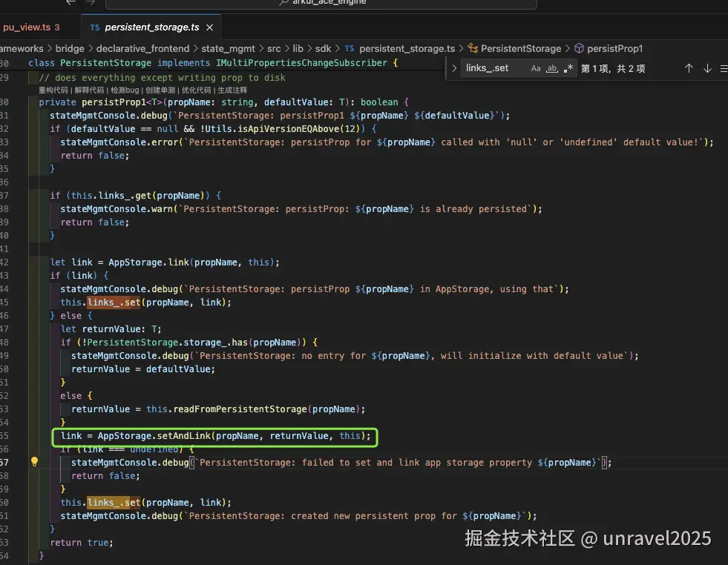
Task: Focus the find input containing links_.set
Action: [494, 68]
